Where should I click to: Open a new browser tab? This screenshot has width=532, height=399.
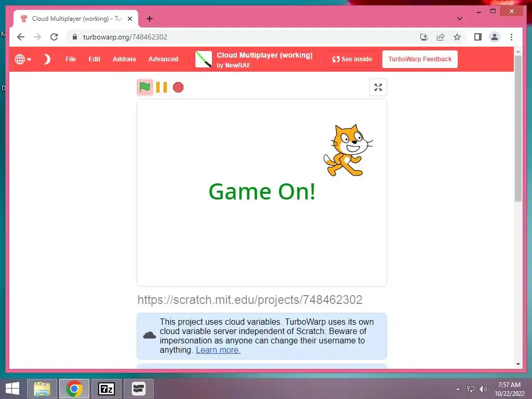click(150, 19)
